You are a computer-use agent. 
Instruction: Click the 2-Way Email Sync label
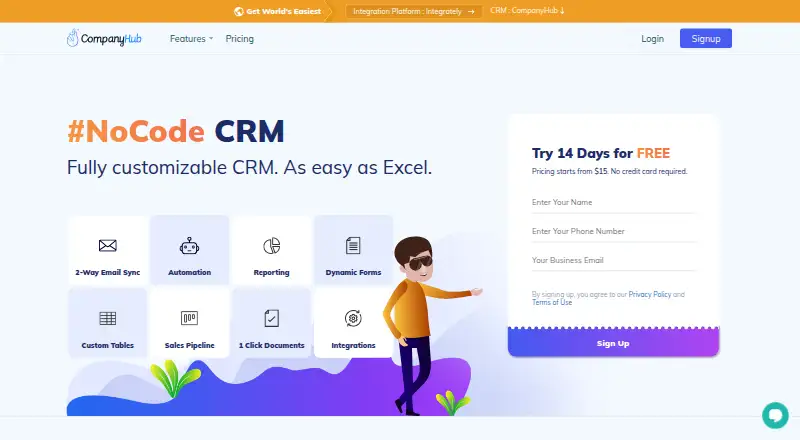coord(108,273)
